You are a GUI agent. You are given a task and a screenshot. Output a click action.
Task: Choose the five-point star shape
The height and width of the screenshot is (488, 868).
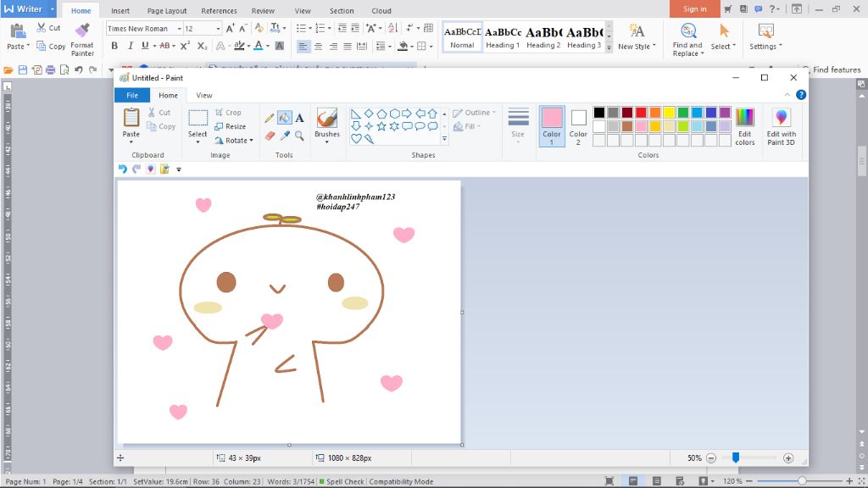(381, 126)
